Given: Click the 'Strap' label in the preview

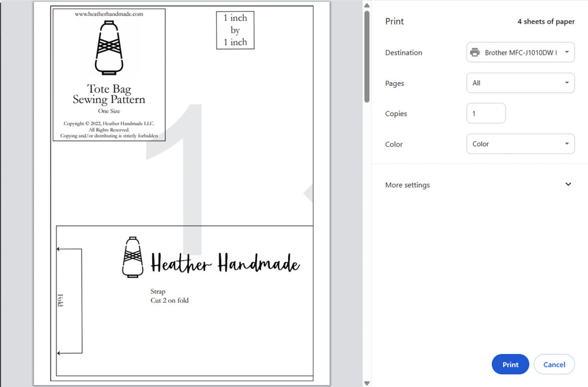Looking at the screenshot, I should [158, 291].
